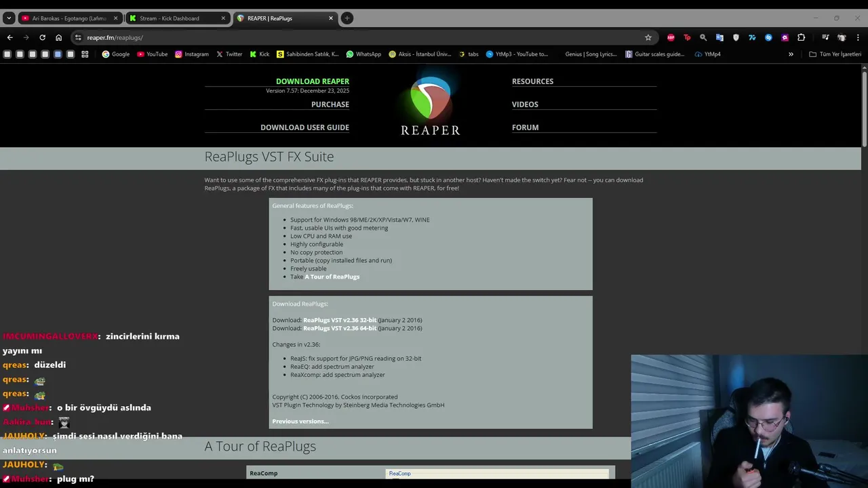Open the PURCHASE page
This screenshot has width=868, height=488.
click(330, 104)
